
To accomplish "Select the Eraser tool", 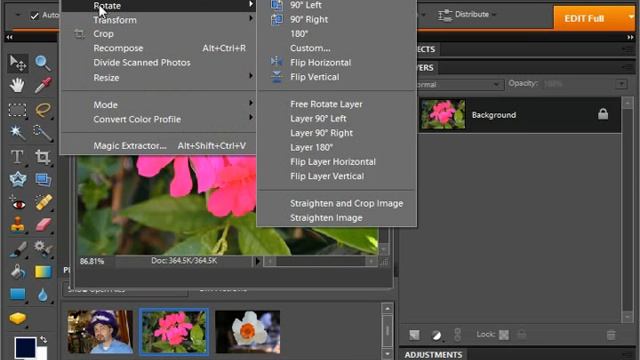I will (x=42, y=224).
